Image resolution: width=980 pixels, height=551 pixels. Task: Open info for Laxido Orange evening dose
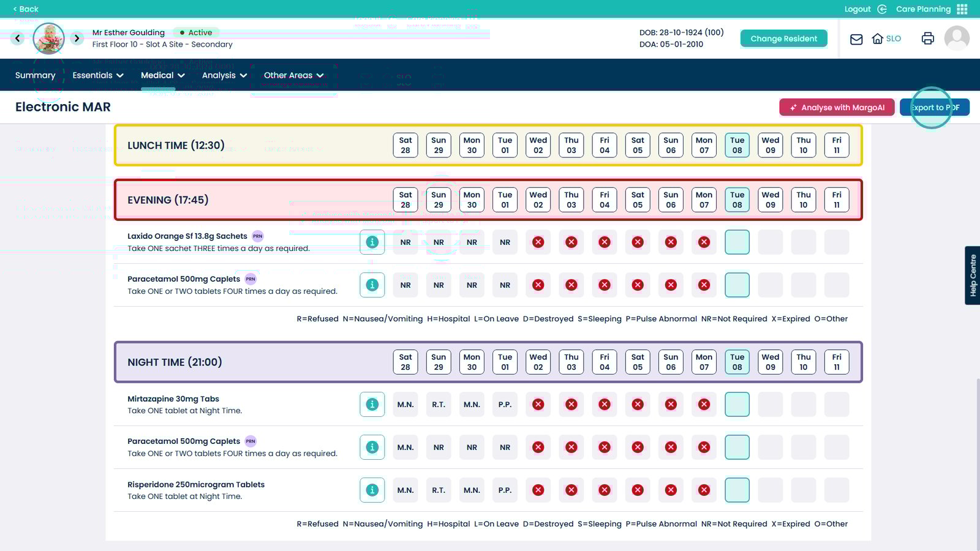coord(372,242)
